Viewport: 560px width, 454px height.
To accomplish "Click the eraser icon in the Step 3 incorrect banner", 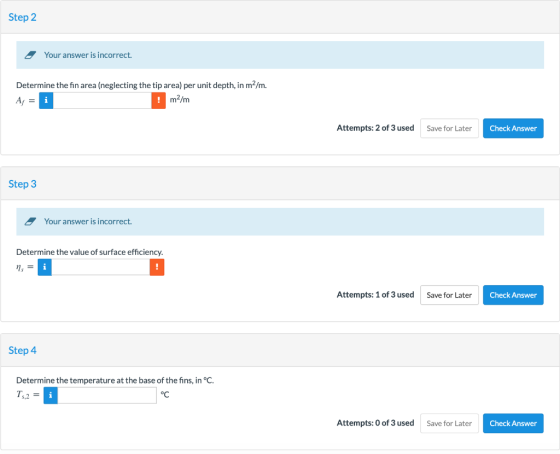I will pos(30,221).
